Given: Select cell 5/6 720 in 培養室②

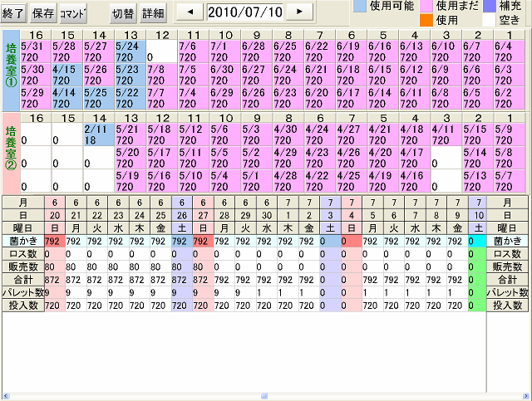Looking at the screenshot, I should pyautogui.click(x=225, y=134).
